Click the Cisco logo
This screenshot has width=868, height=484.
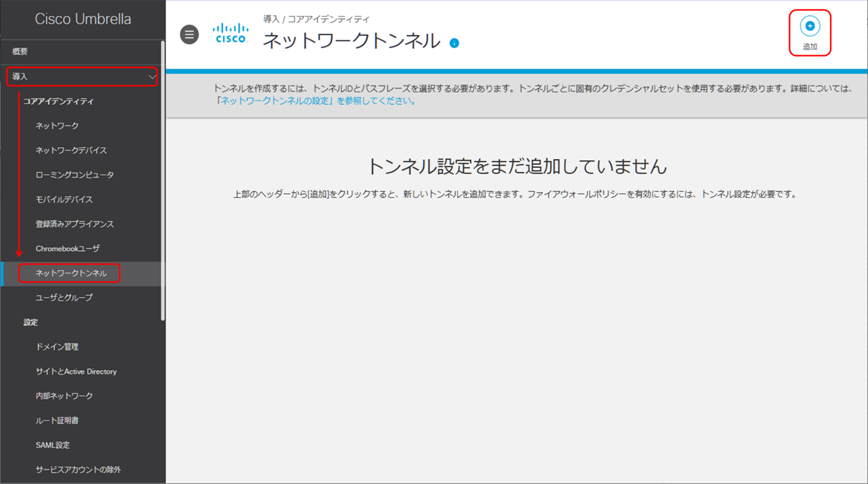[230, 33]
